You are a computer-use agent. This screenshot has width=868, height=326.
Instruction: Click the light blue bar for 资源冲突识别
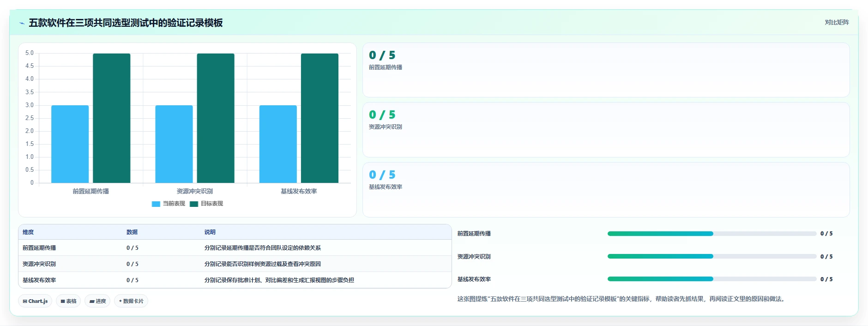coord(174,144)
